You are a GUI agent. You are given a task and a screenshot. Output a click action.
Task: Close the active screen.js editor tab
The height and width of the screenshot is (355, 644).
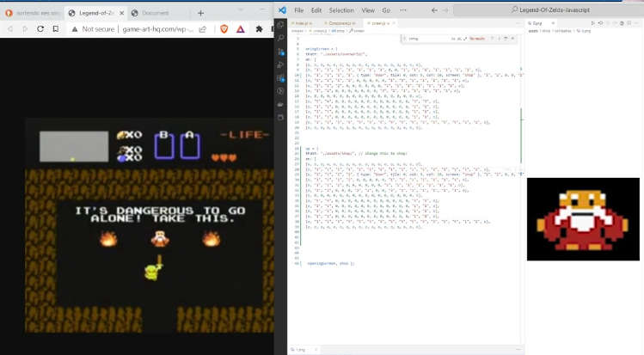pos(394,23)
